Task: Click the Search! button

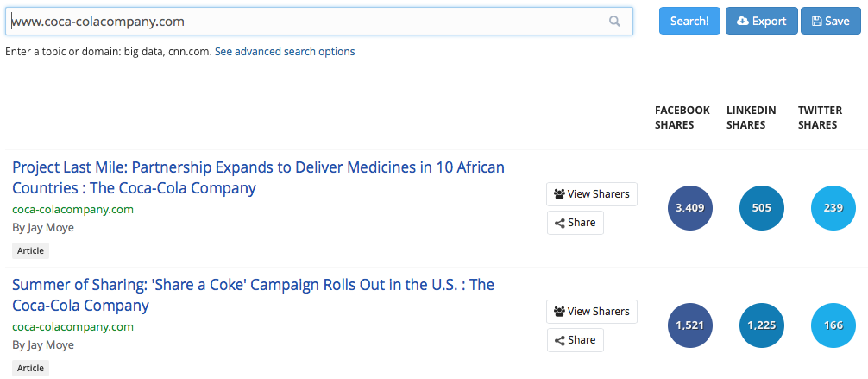Action: pyautogui.click(x=689, y=22)
